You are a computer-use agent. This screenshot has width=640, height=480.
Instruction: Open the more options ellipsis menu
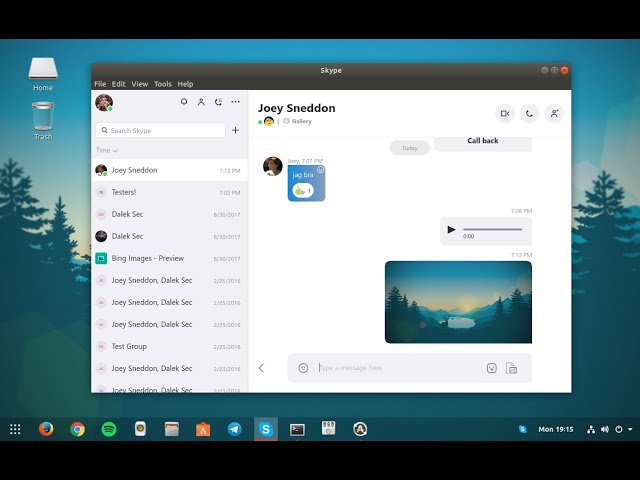[x=236, y=102]
